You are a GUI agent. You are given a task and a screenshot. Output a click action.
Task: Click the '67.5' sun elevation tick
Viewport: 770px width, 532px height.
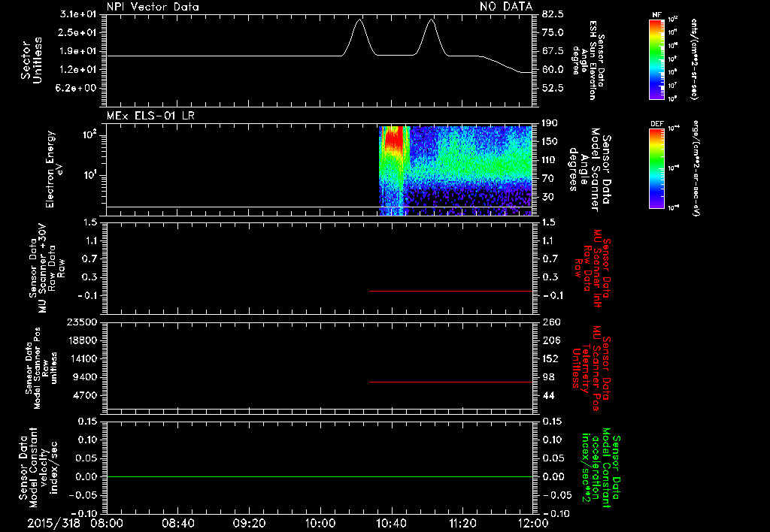pos(553,51)
